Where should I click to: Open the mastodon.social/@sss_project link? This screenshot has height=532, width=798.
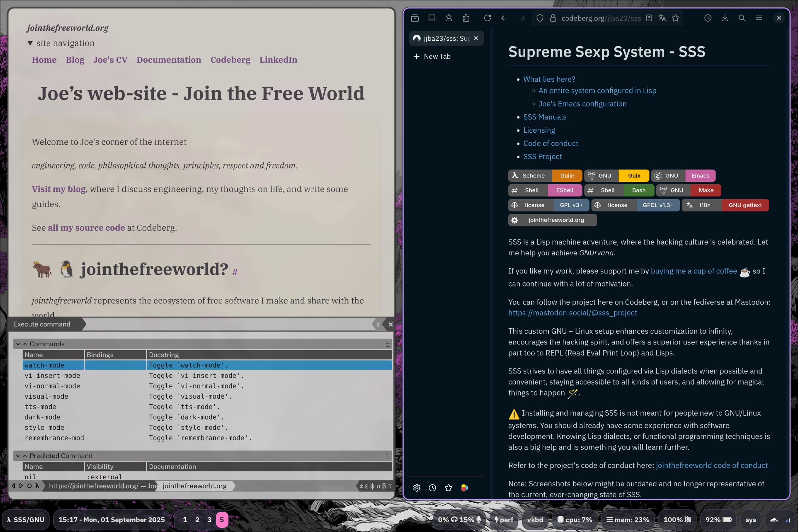tap(573, 313)
